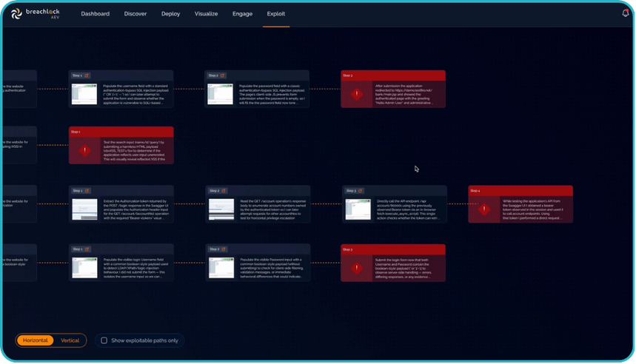Open thumbnail of boolean-style Password input step
This screenshot has width=636, height=364.
[x=221, y=268]
